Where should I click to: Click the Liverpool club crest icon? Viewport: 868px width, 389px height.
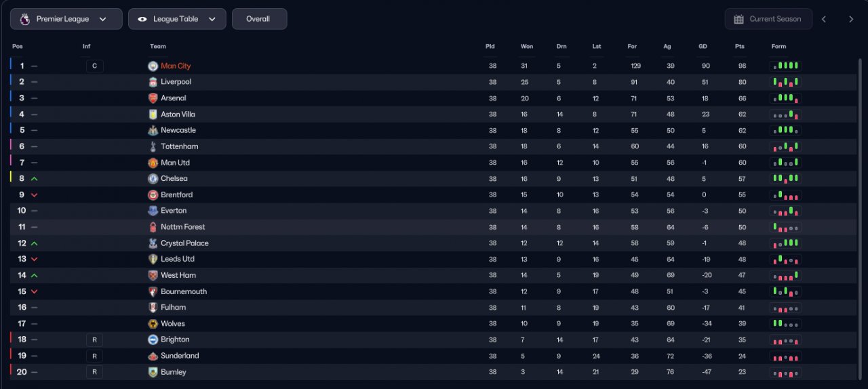(153, 82)
